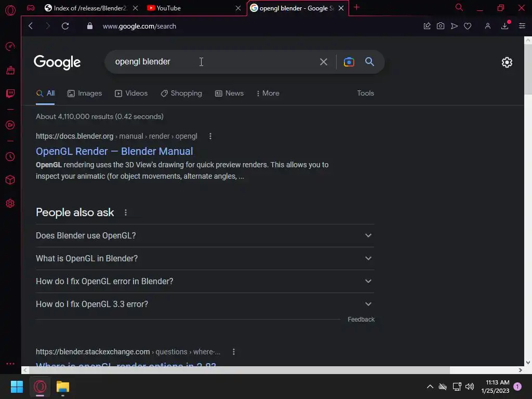532x399 pixels.
Task: Open the More search filters dropdown
Action: (x=268, y=94)
